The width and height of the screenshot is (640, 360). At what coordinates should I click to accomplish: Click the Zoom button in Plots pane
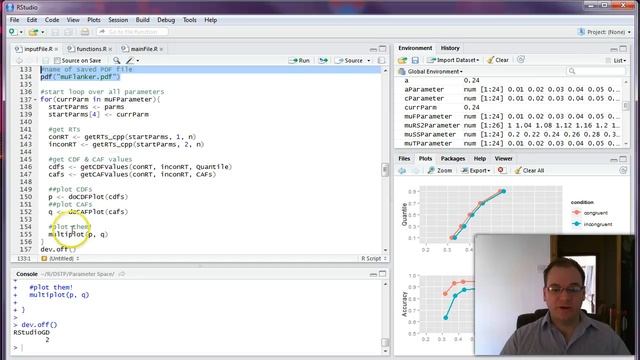(x=440, y=171)
